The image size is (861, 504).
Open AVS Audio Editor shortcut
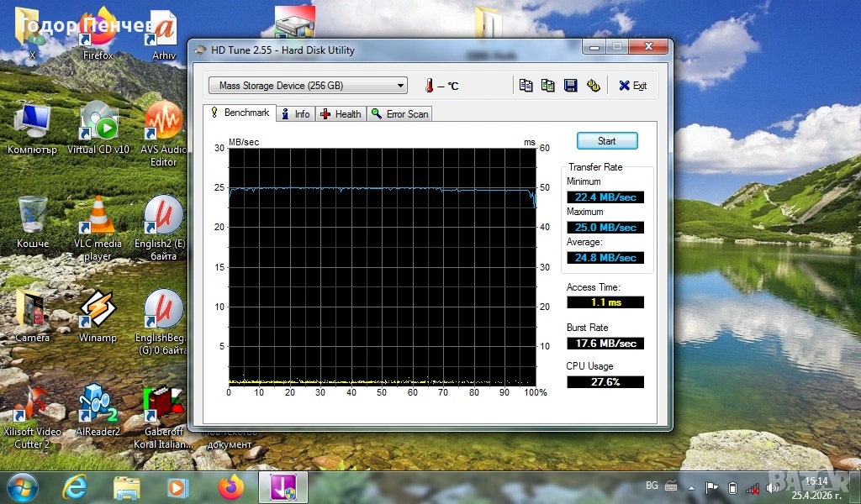(163, 124)
